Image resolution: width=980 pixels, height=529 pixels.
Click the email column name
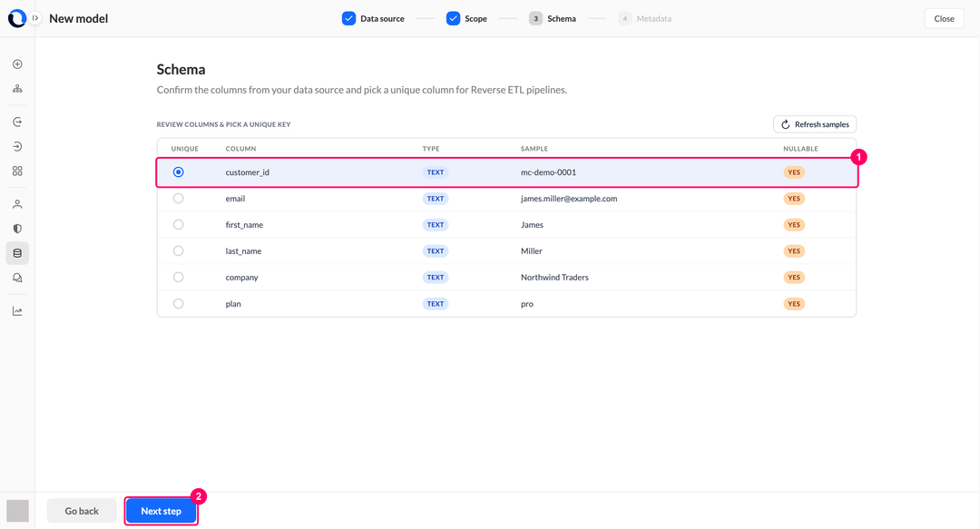pos(235,198)
